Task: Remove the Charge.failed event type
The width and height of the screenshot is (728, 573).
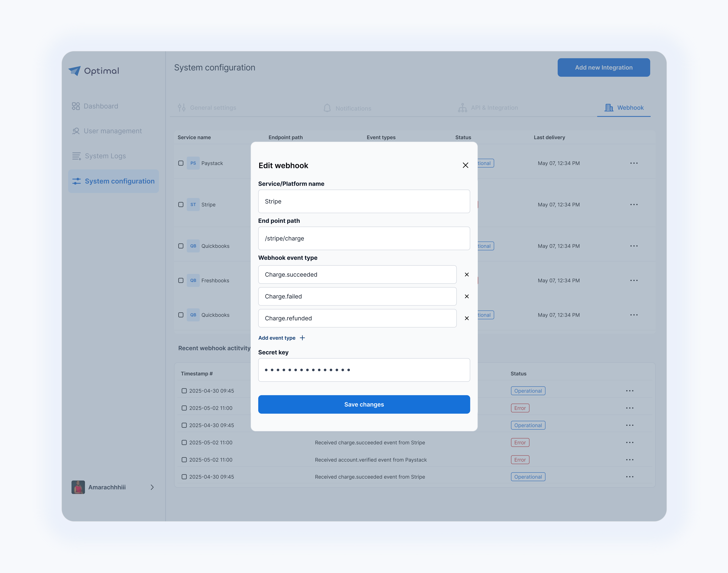Action: 467,296
